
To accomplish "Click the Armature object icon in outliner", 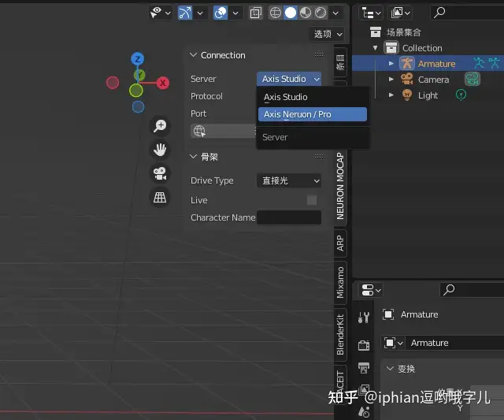I will tap(407, 63).
